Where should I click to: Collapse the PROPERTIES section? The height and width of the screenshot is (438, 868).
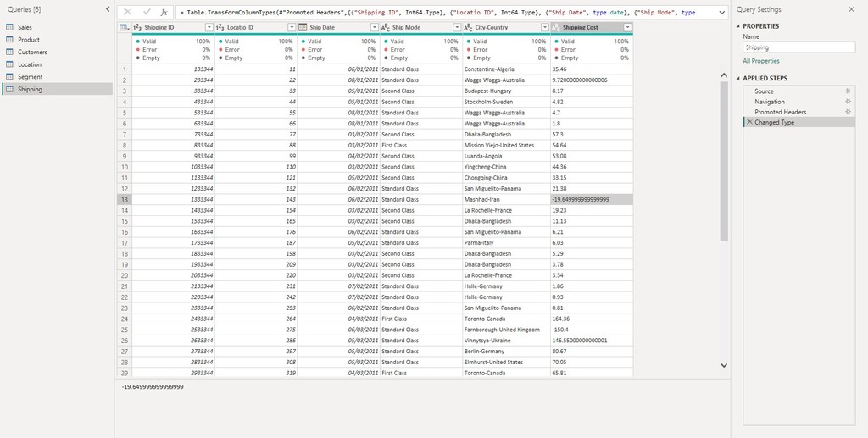[738, 26]
